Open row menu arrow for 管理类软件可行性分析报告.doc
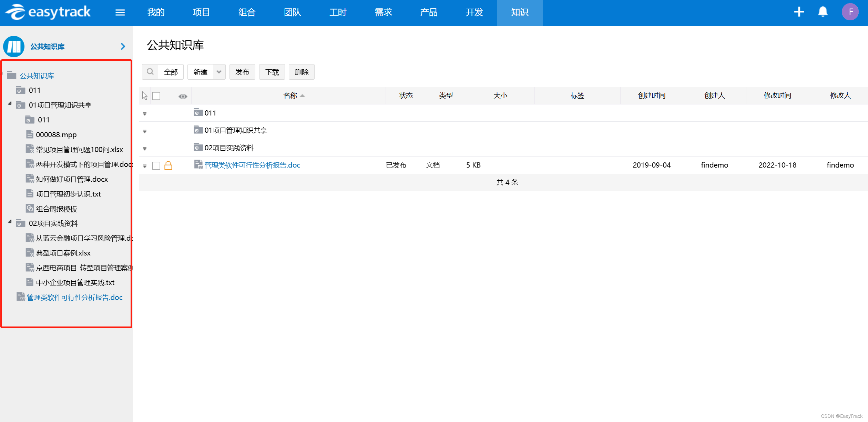 click(x=145, y=167)
